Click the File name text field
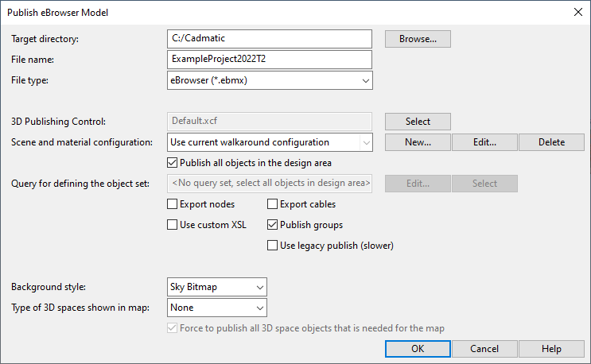Image resolution: width=591 pixels, height=364 pixels. pyautogui.click(x=270, y=60)
